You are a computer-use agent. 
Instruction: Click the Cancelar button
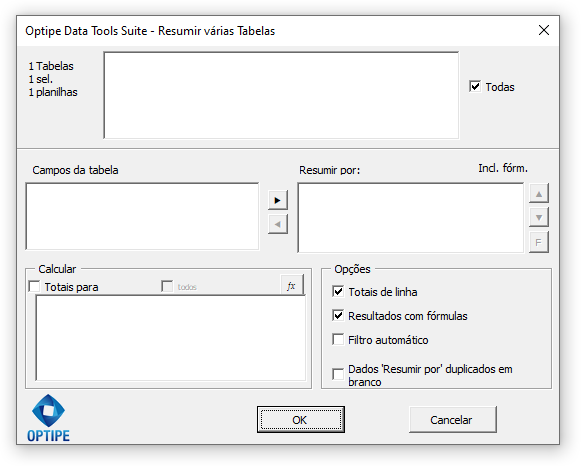(x=452, y=420)
